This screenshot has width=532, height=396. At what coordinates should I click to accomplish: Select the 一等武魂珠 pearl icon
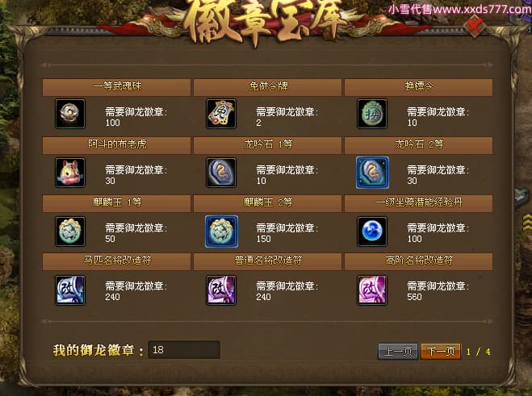70,114
